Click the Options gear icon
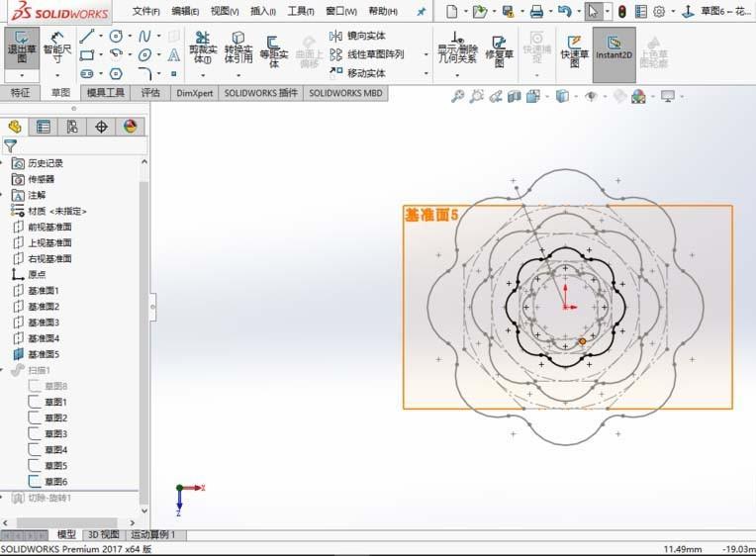 coord(659,12)
